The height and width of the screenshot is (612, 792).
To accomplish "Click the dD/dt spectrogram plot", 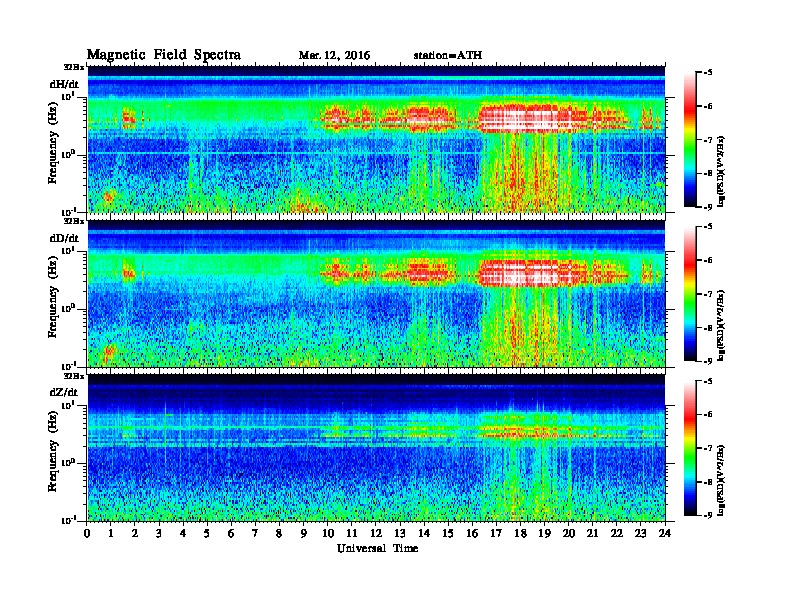I will point(376,293).
